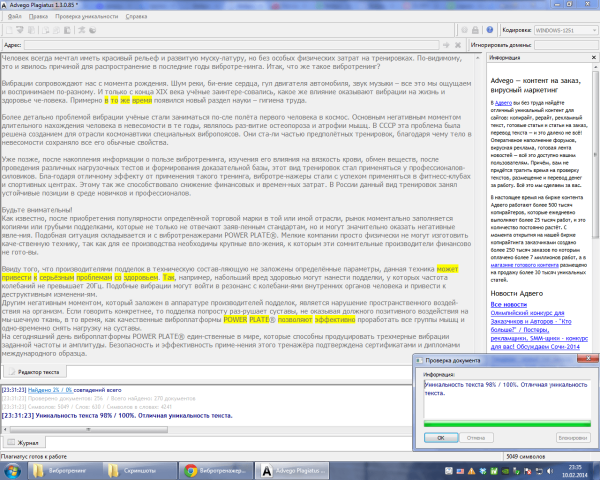Click the highlighted words 'POWER PLATE' in the text
This screenshot has height=480, width=600.
[x=245, y=319]
